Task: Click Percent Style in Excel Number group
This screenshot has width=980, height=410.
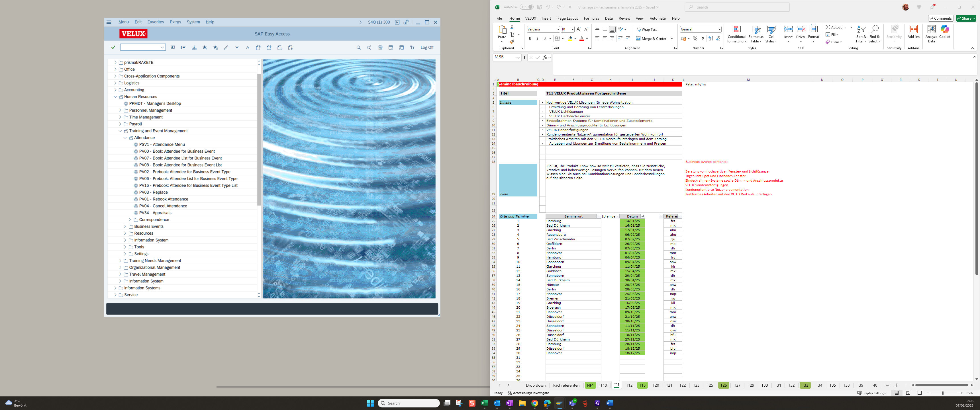Action: point(695,38)
